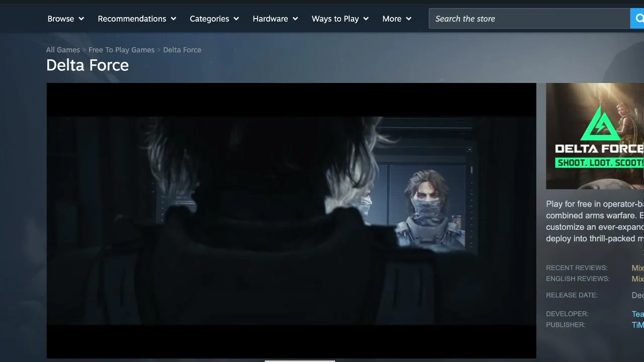Image resolution: width=644 pixels, height=362 pixels.
Task: Expand the More dropdown
Action: click(x=397, y=19)
